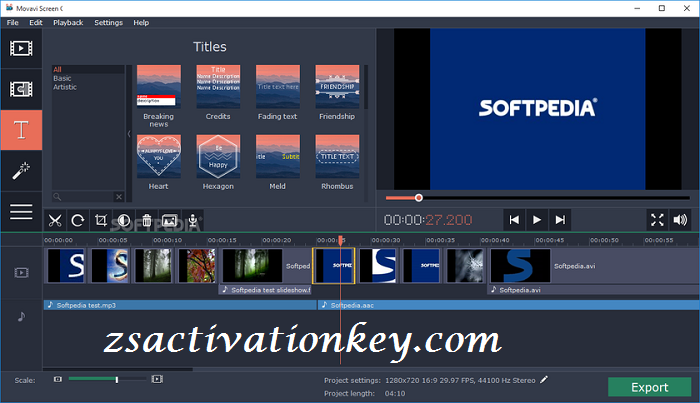700x403 pixels.
Task: Click the timeline Scale slider
Action: (107, 379)
